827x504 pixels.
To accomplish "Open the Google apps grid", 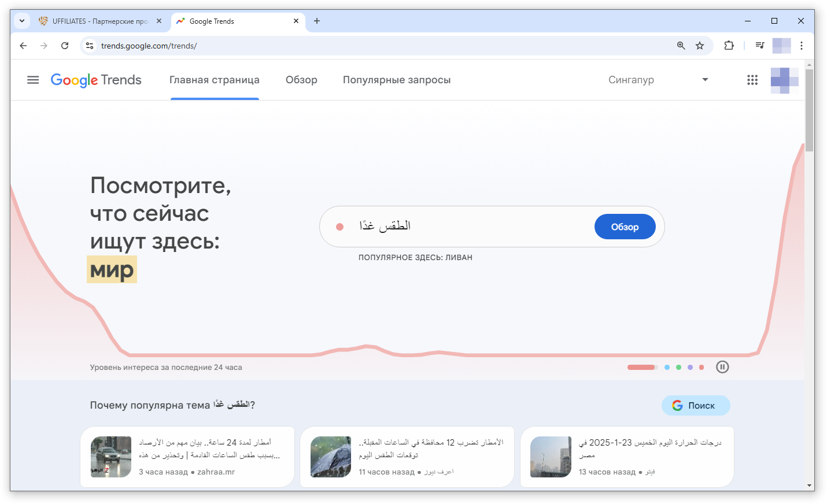I will coord(752,80).
